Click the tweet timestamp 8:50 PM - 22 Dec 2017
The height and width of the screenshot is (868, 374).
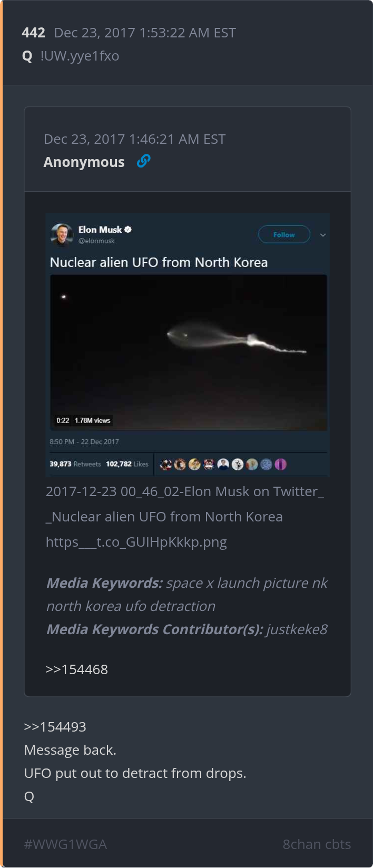coord(84,441)
